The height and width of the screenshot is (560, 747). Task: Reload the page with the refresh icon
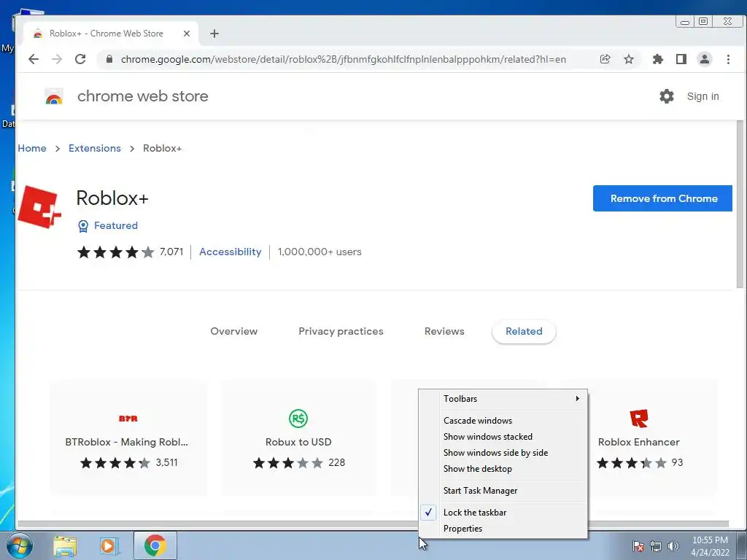(x=80, y=59)
